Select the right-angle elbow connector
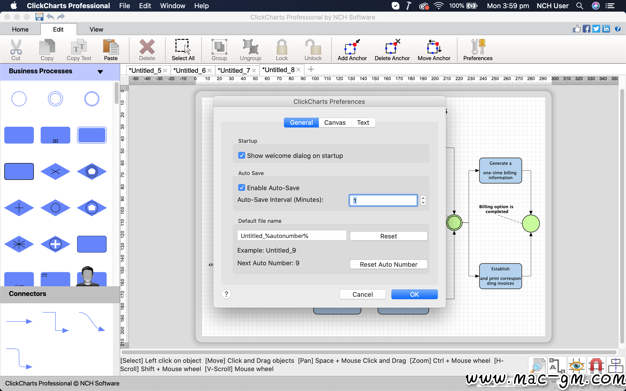This screenshot has width=626, height=391. [55, 322]
